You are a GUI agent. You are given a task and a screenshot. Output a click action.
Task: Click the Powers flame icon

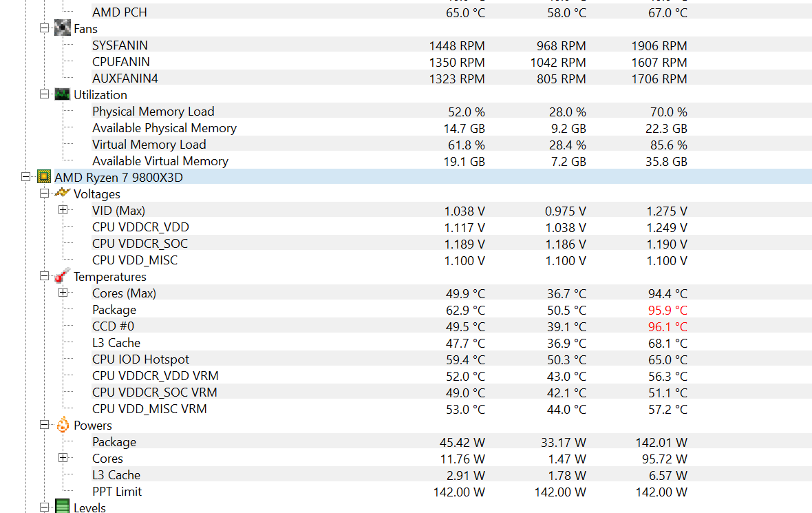tap(62, 425)
